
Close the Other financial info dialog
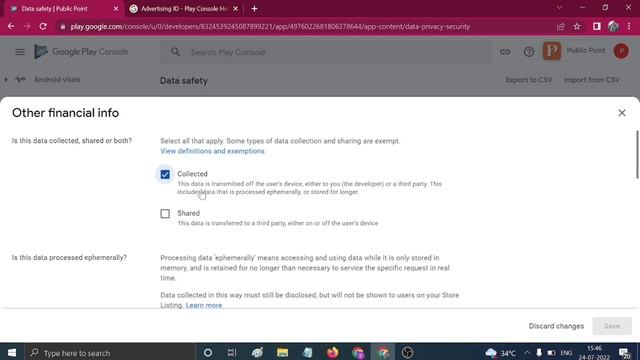[622, 113]
